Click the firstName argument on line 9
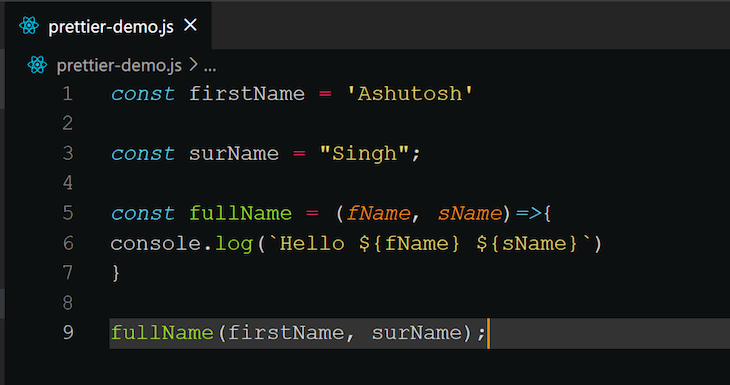 pos(286,333)
